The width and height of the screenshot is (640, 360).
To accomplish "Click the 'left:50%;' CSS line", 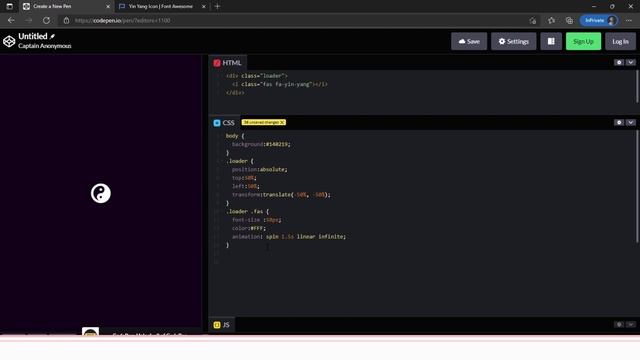I will [246, 186].
